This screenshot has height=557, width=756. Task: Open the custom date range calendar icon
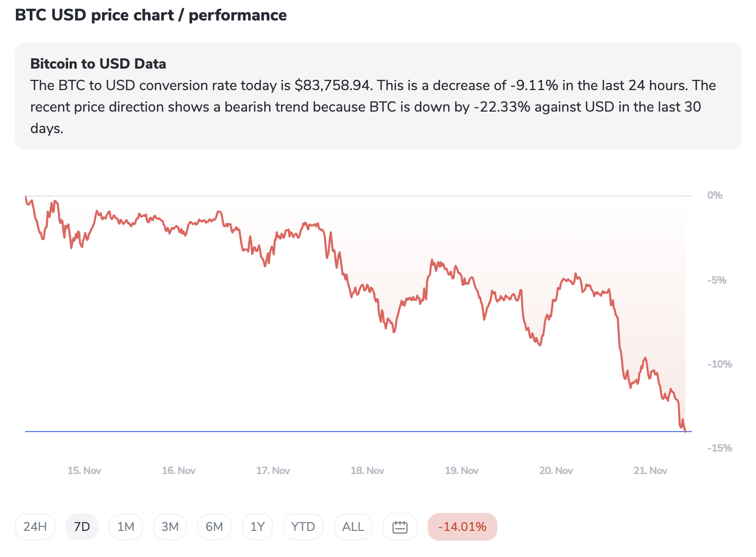click(x=400, y=527)
